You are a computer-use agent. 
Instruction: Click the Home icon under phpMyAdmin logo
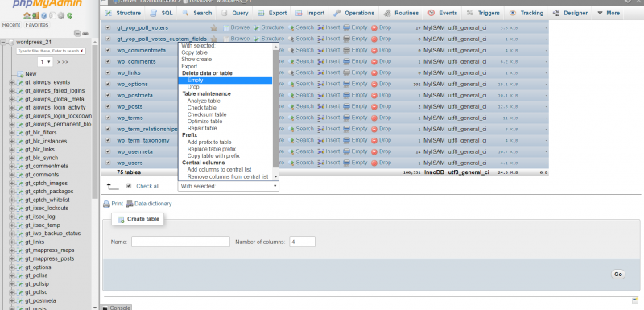point(27,15)
